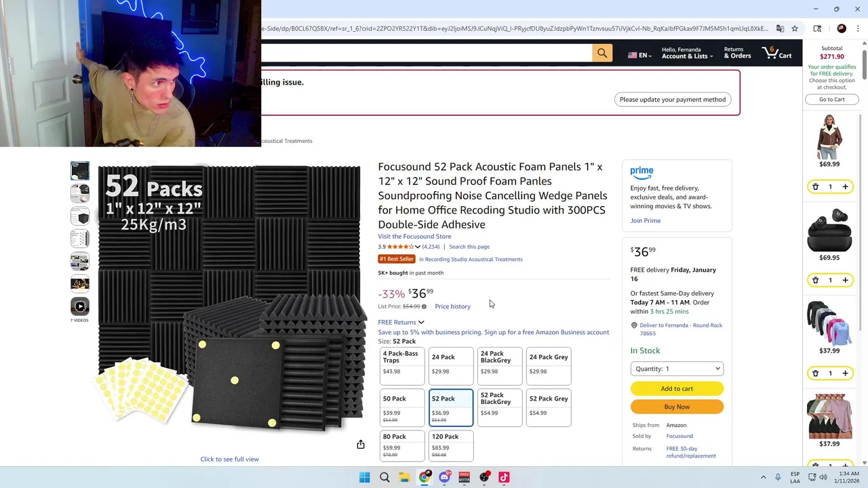
Task: Click the Go to Cart button
Action: click(831, 100)
